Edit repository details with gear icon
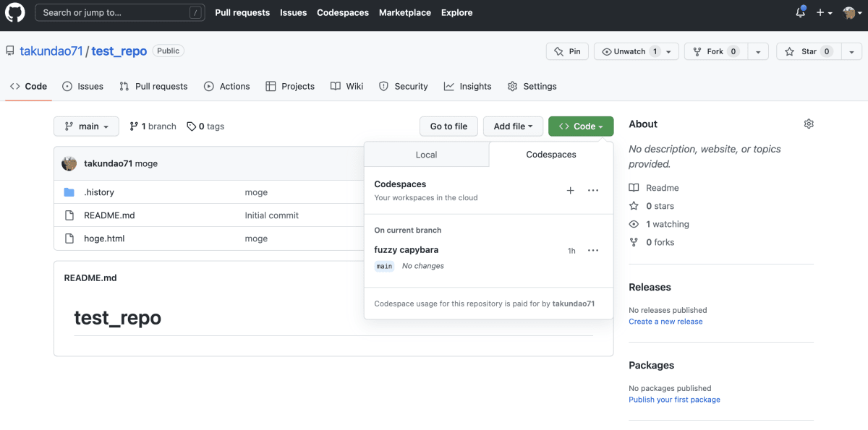This screenshot has height=430, width=868. tap(809, 124)
